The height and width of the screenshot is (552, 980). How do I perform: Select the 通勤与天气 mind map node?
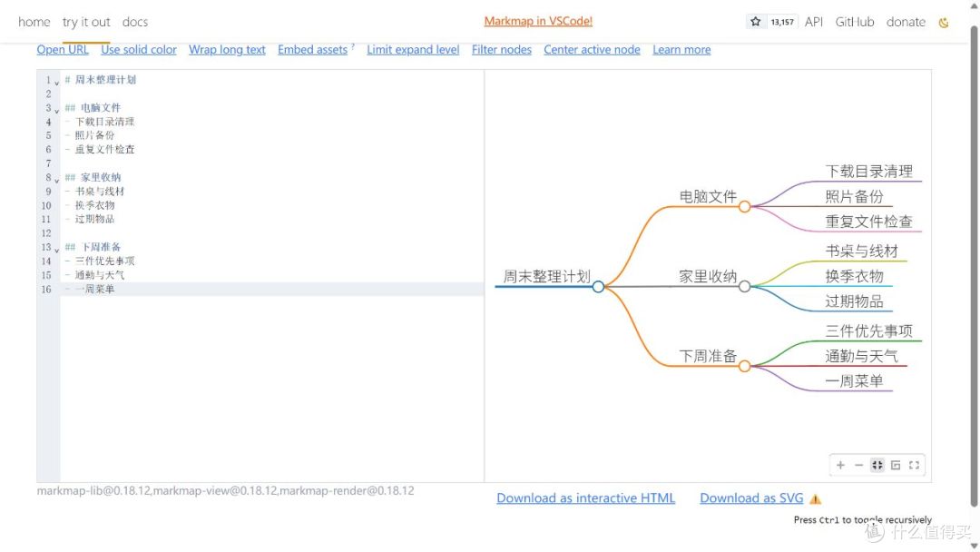tap(861, 356)
